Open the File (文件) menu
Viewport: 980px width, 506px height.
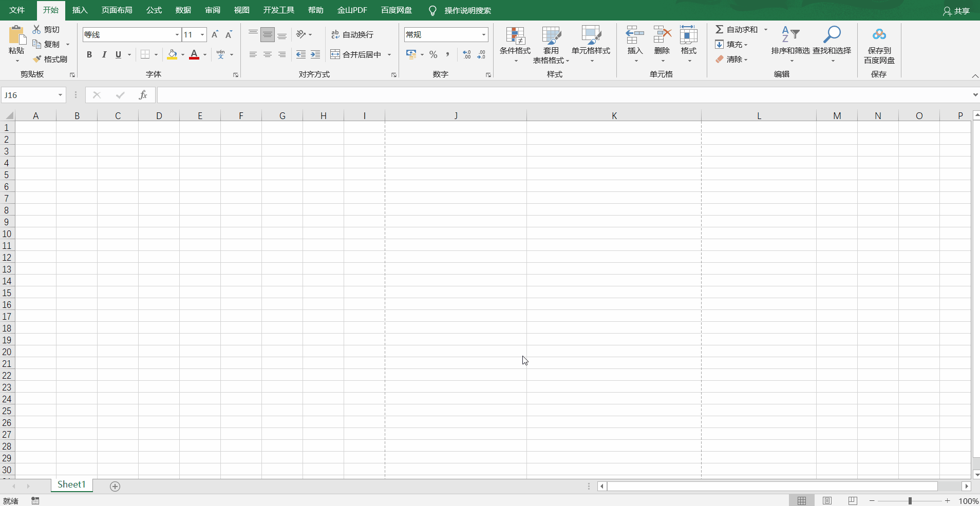pos(17,10)
